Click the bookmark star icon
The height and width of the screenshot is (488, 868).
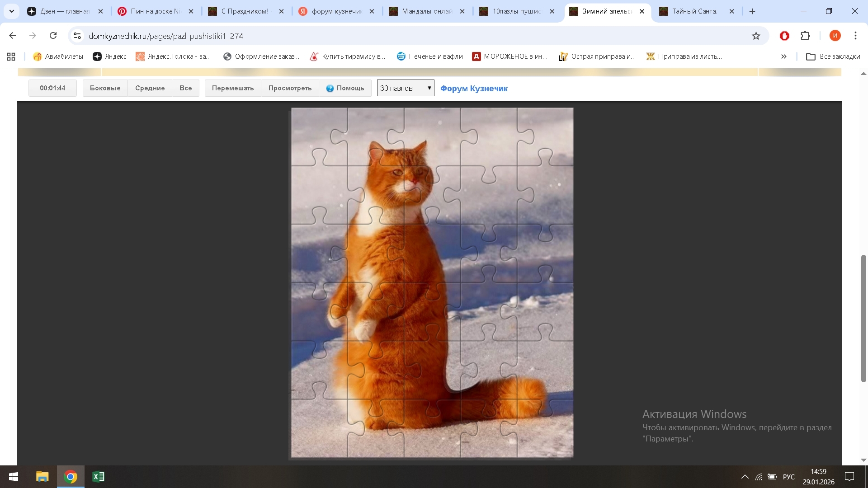click(x=756, y=36)
